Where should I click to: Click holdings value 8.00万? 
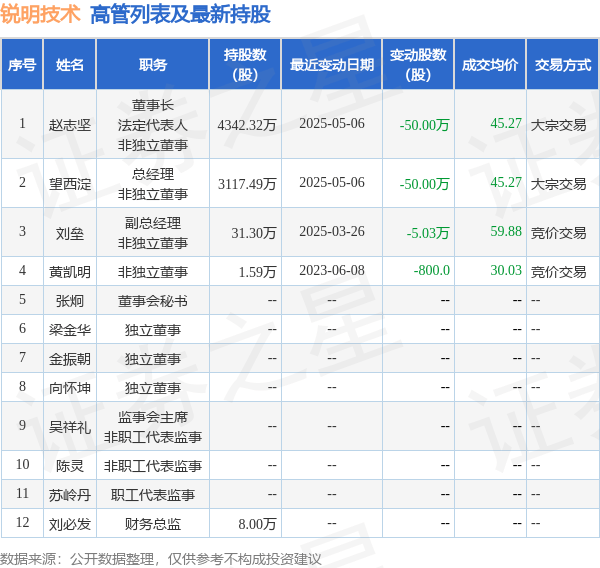tap(257, 524)
